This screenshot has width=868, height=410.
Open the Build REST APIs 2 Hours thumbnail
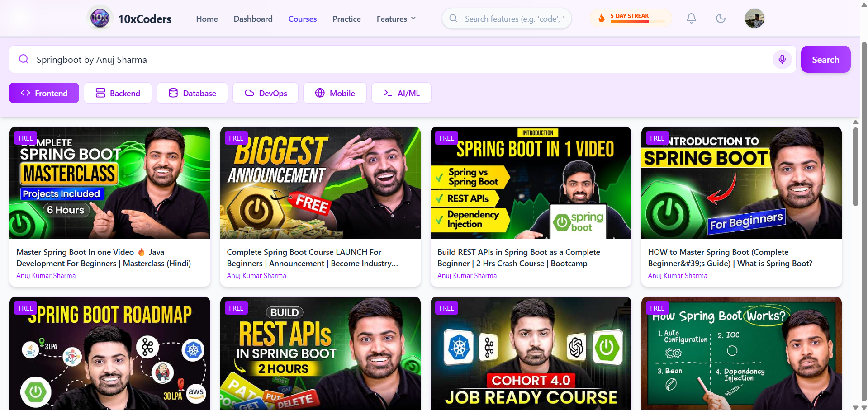[320, 353]
